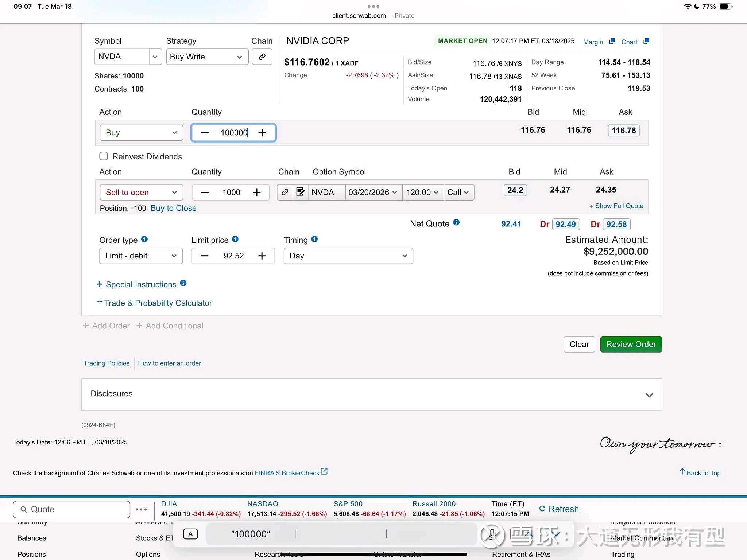Increase limit price with plus button
The height and width of the screenshot is (560, 747).
tap(262, 256)
